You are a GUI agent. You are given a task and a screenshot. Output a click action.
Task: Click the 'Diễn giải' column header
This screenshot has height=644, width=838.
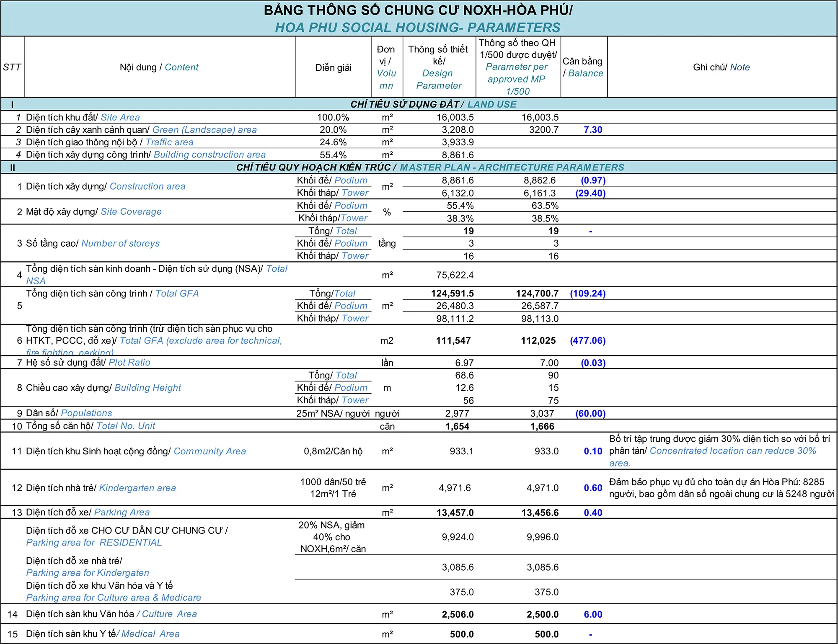pos(333,68)
